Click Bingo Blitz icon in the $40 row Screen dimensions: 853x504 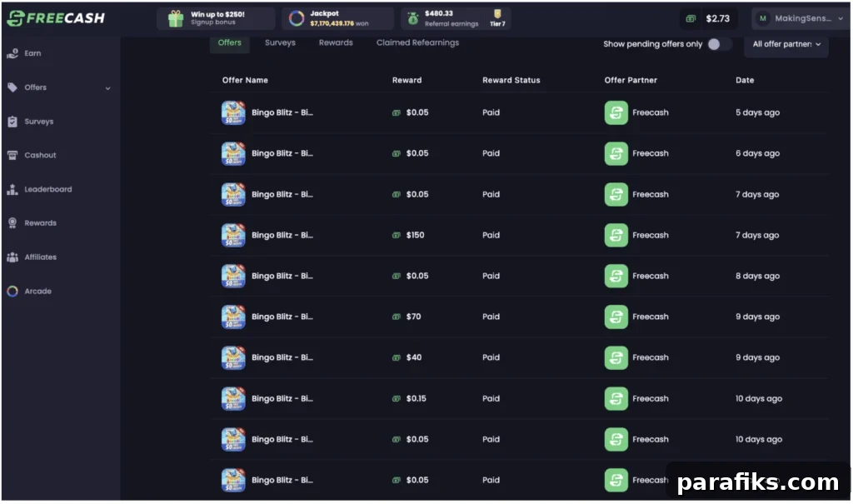(233, 357)
